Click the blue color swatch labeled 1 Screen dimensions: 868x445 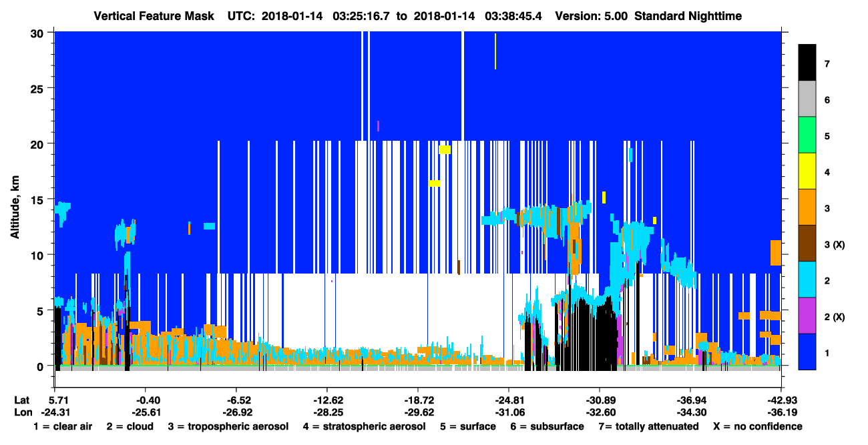807,352
